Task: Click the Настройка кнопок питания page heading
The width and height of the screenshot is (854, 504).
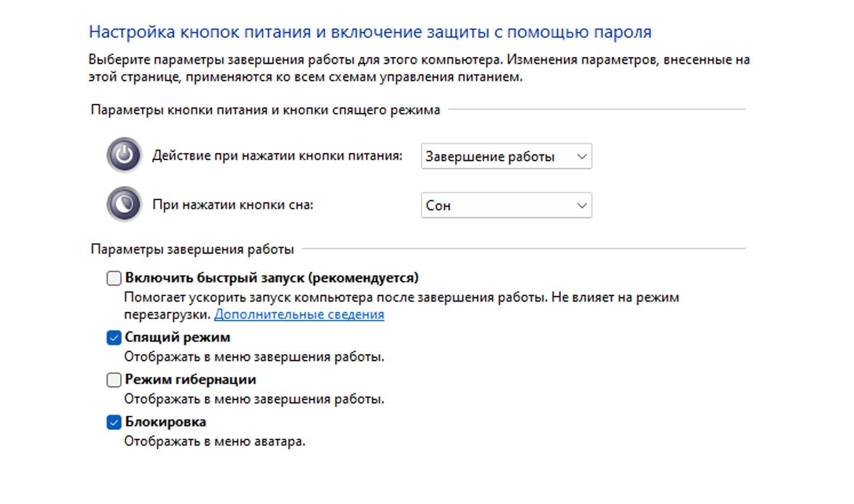Action: coord(370,32)
